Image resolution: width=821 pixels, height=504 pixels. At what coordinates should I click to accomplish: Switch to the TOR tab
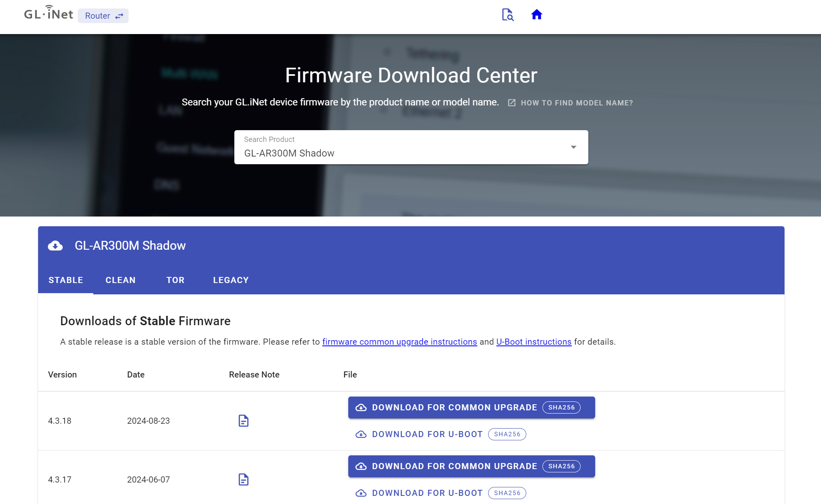pos(175,280)
